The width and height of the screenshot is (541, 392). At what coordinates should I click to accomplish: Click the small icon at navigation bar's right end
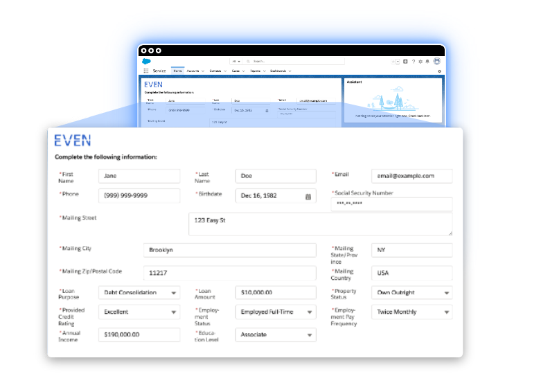pos(439,71)
